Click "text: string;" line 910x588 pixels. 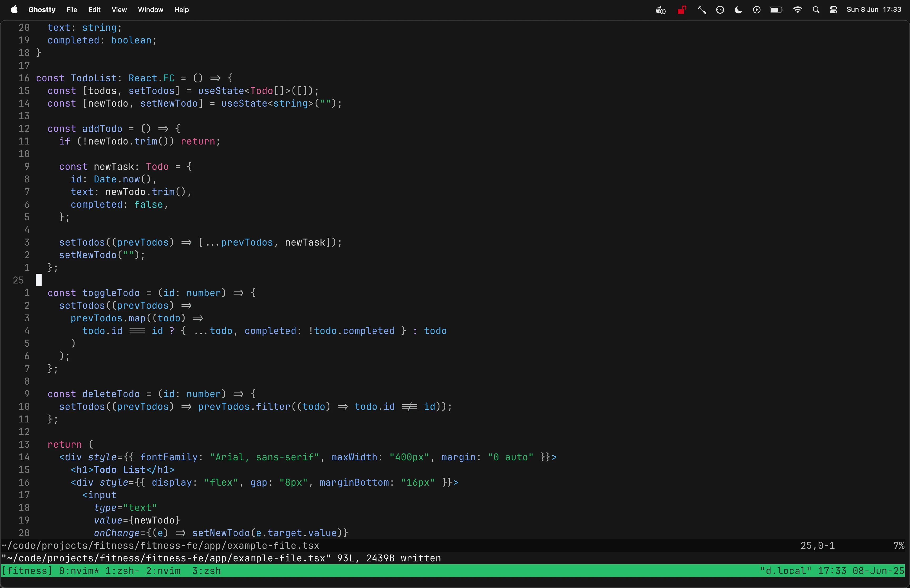85,28
